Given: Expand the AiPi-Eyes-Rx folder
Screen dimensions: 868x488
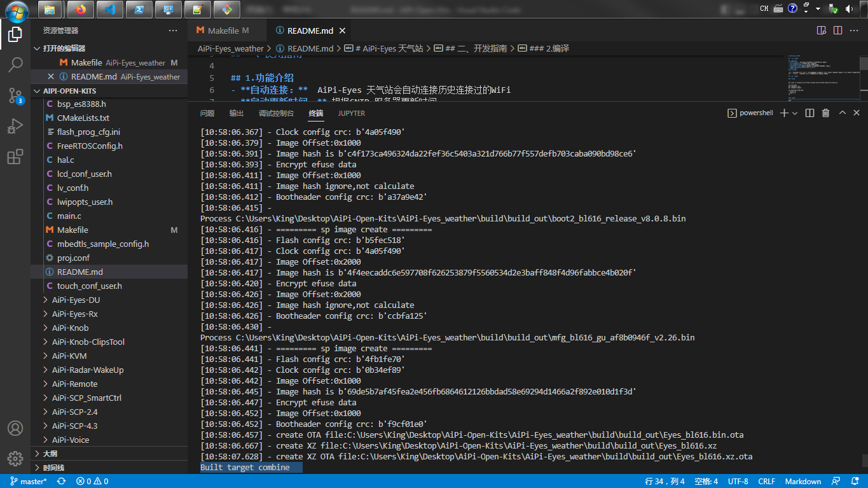Looking at the screenshot, I should 109,314.
